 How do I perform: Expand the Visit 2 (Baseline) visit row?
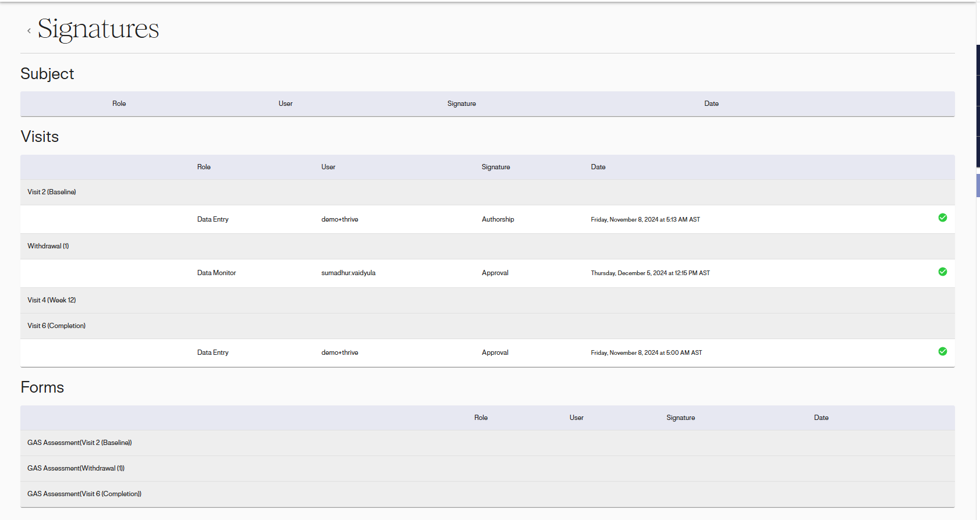52,192
